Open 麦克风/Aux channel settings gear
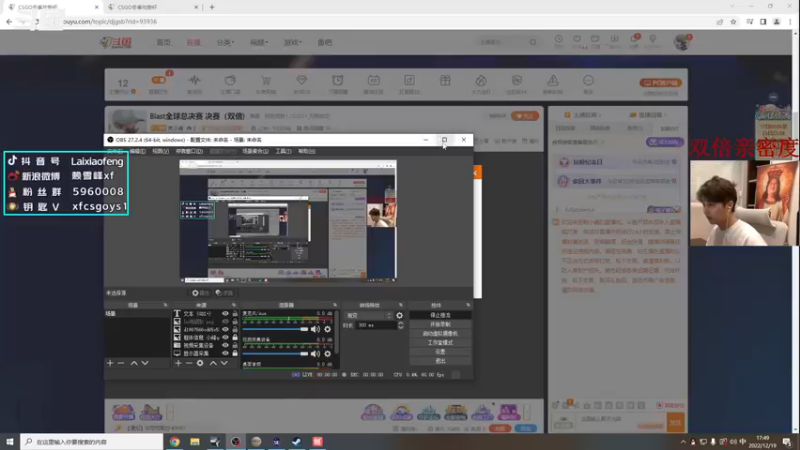This screenshot has width=800, height=450. click(x=328, y=329)
